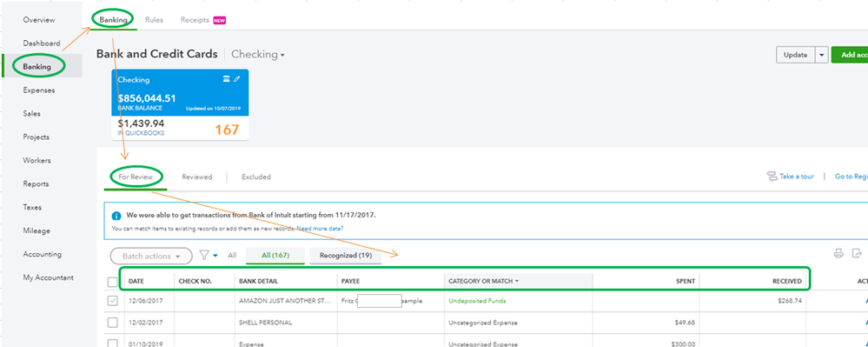Open Workers in the sidebar
Screen dimensions: 868x347
[x=36, y=160]
